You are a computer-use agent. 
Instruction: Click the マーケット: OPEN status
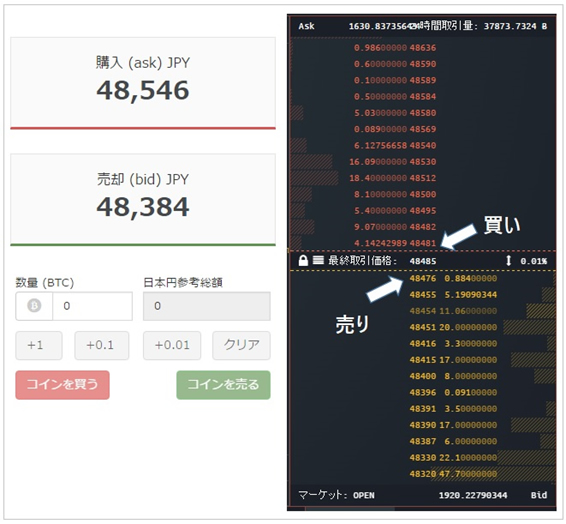point(336,495)
